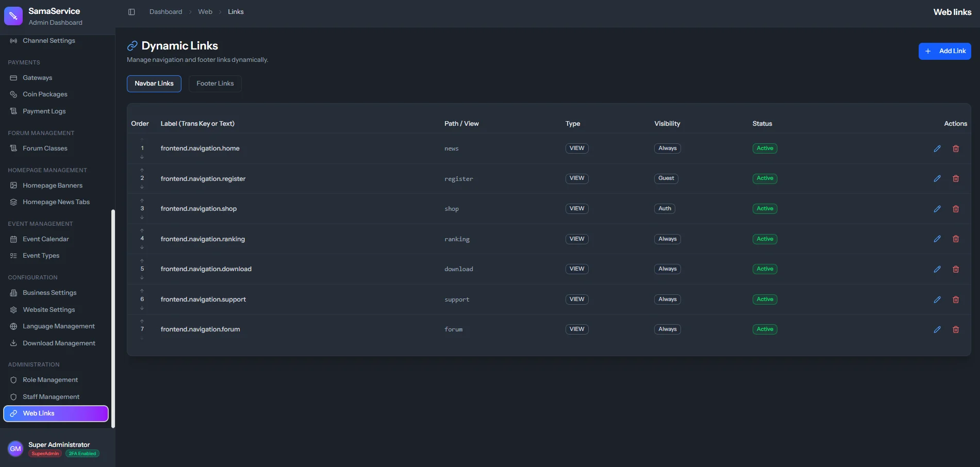Switch to the Footer Links tab
Image resolution: width=980 pixels, height=467 pixels.
click(x=215, y=84)
